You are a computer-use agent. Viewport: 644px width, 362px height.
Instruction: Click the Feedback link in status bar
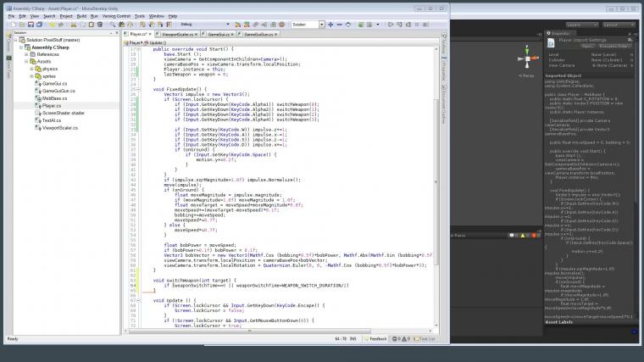(378, 339)
